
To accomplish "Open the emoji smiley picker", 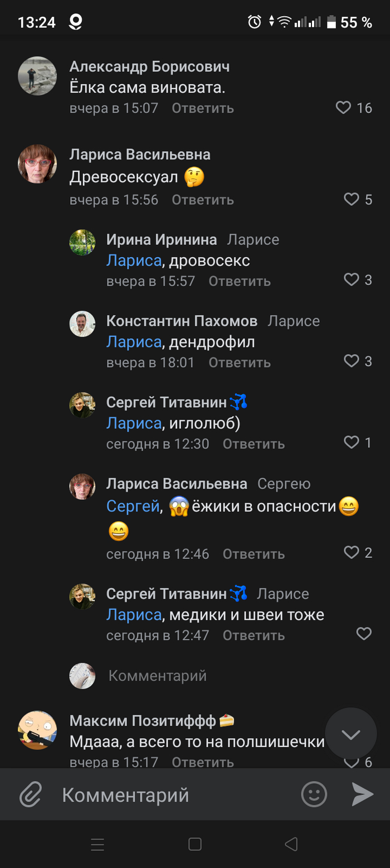I will [x=314, y=794].
